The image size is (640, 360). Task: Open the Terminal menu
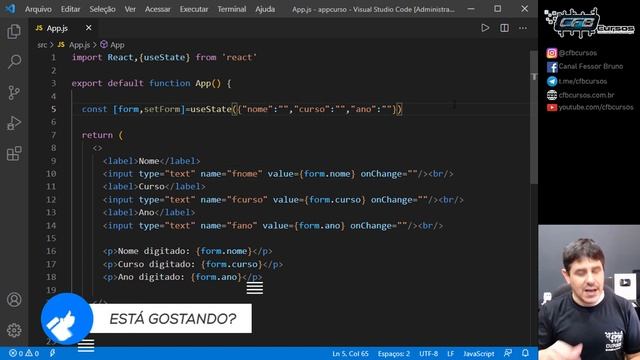coord(231,9)
